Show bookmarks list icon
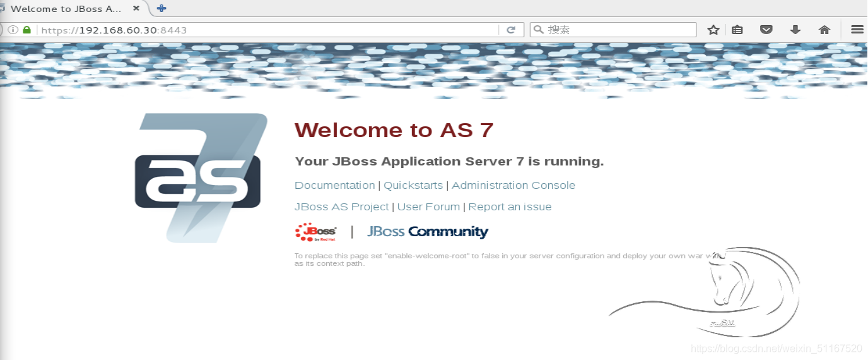The image size is (868, 360). coord(737,30)
